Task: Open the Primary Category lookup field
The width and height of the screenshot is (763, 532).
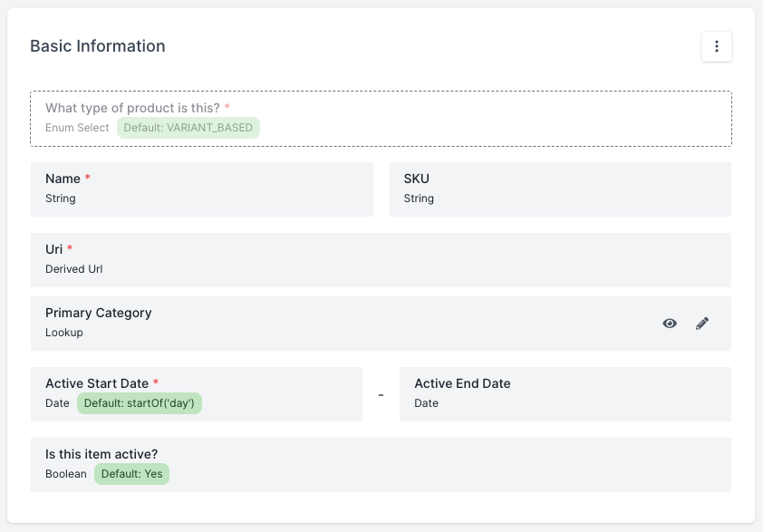Action: point(344,324)
